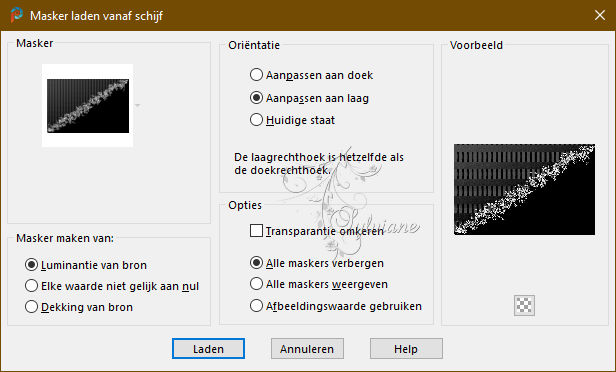Viewport: 616px width, 372px height.
Task: Select Dekking van bron option
Action: (x=79, y=307)
